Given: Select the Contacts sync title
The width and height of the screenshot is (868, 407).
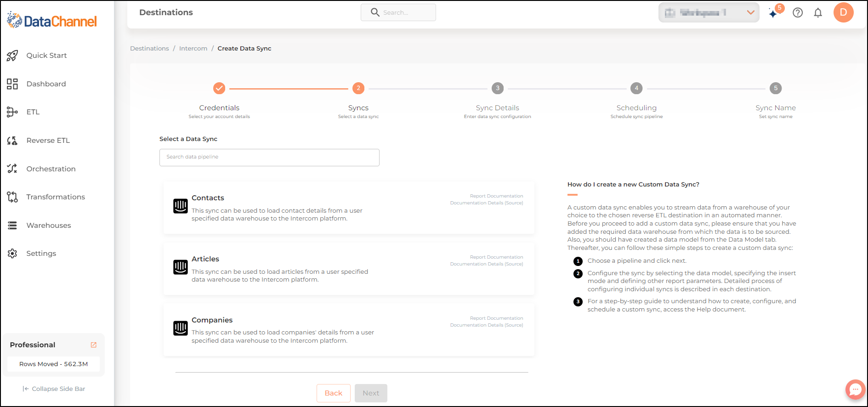Looking at the screenshot, I should tap(208, 198).
